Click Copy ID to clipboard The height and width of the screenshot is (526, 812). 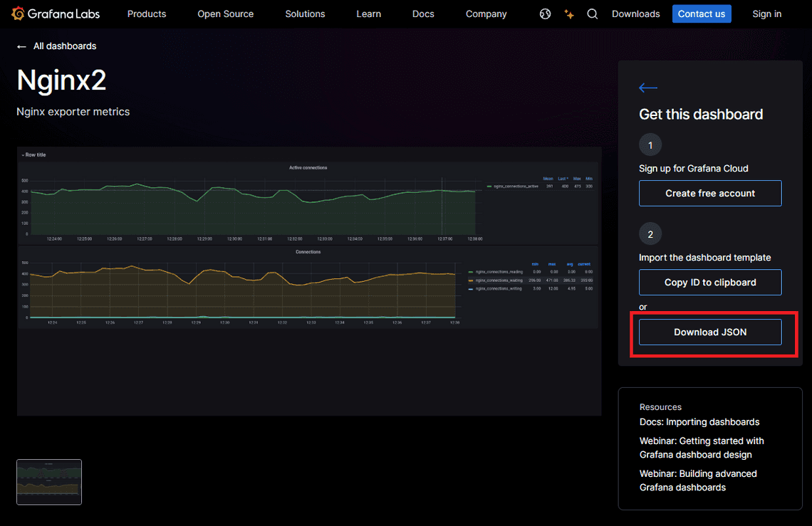click(709, 282)
